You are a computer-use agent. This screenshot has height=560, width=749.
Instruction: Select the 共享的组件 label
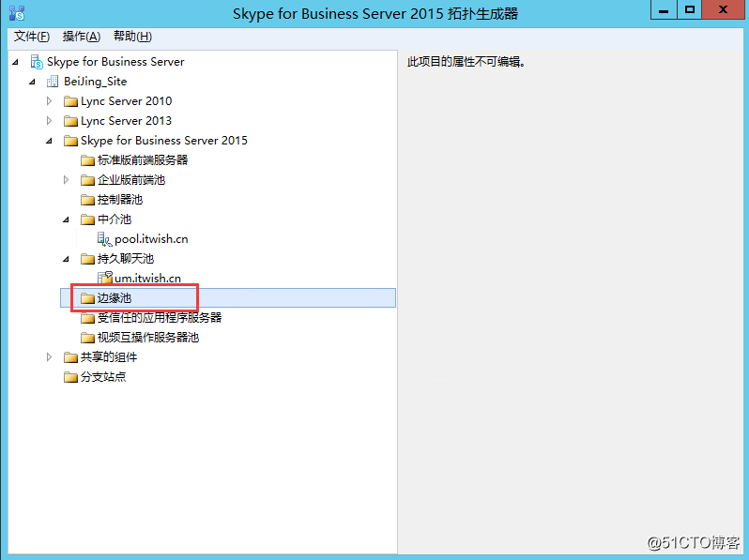pyautogui.click(x=109, y=357)
